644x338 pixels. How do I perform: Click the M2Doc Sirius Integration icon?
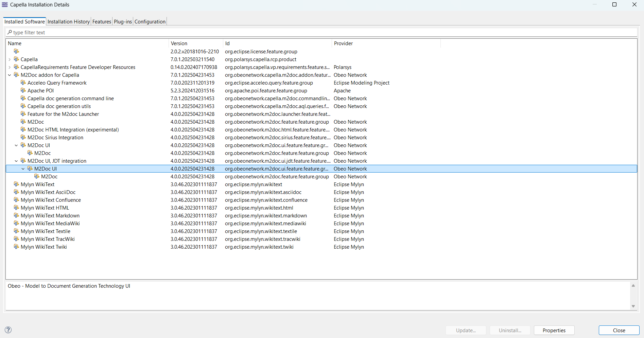23,137
